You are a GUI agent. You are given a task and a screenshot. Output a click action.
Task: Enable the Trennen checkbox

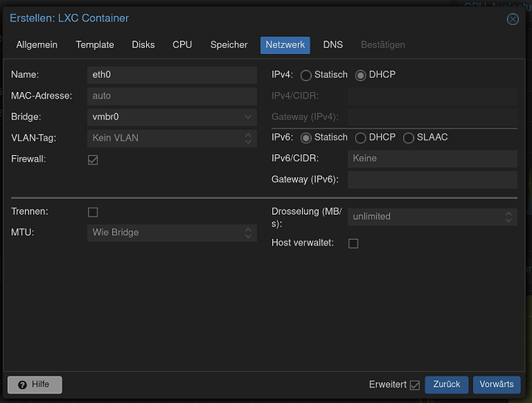tap(93, 212)
